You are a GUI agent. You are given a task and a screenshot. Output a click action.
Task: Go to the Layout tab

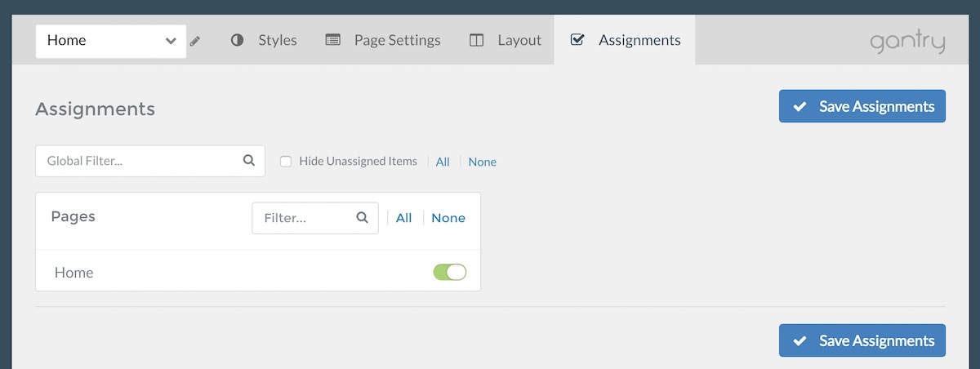(x=506, y=40)
